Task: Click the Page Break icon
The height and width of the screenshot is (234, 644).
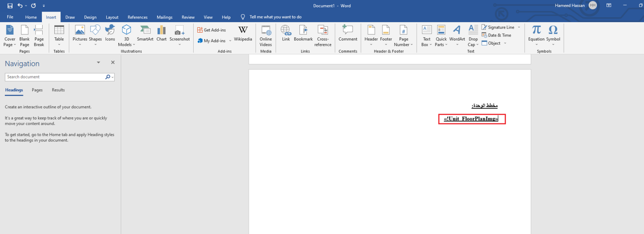Action: click(39, 35)
